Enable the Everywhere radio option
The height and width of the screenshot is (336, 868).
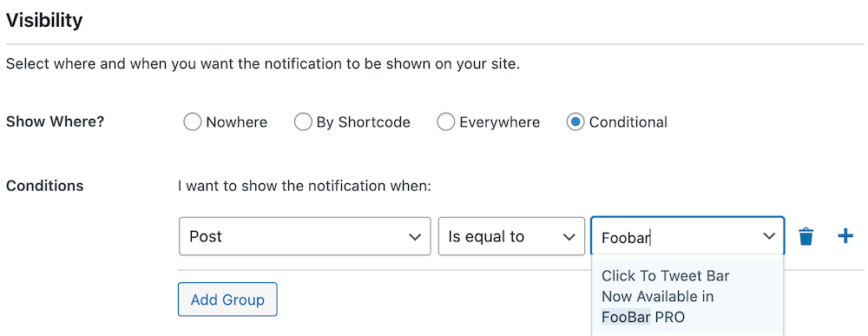pyautogui.click(x=445, y=122)
